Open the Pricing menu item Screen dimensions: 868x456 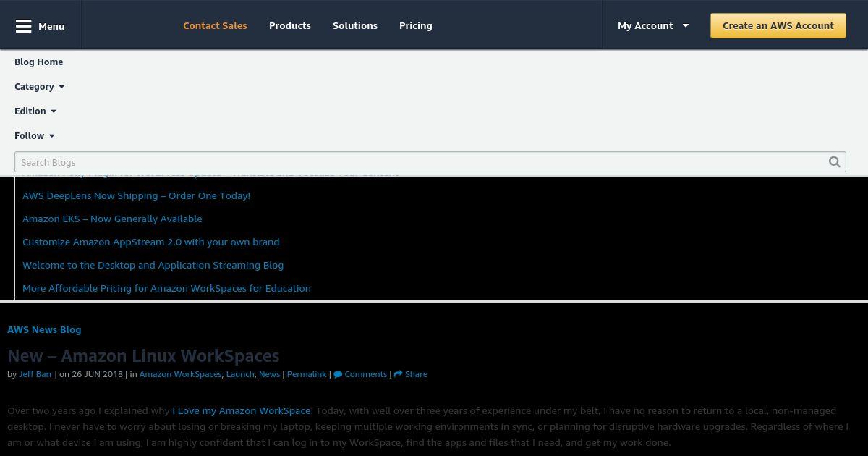point(416,25)
